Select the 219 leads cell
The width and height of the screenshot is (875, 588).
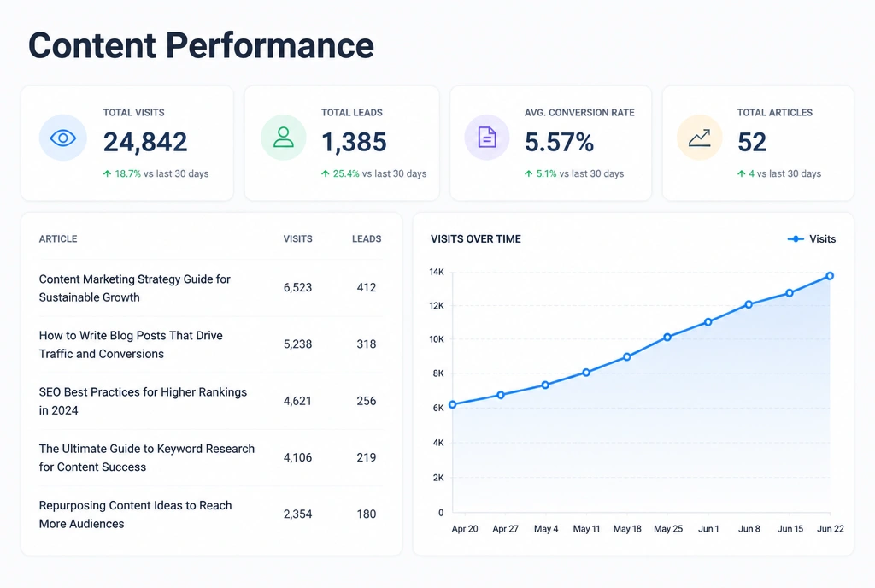coord(367,457)
